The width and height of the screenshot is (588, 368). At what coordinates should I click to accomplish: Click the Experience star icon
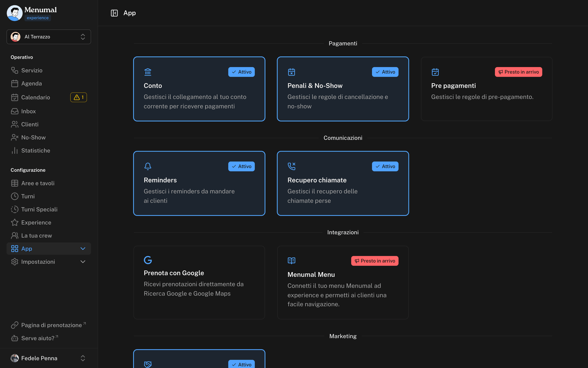(15, 222)
